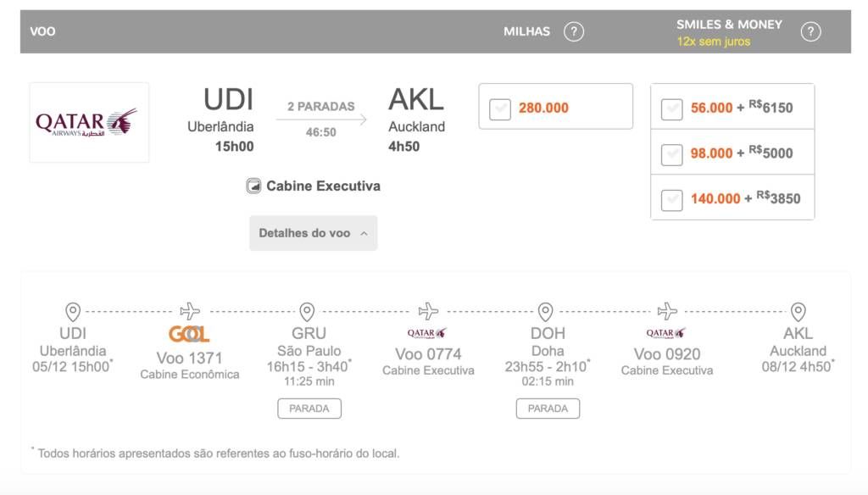Viewport: 868px width, 495px height.
Task: Click the PARADA button under São Paulo
Action: pos(309,409)
